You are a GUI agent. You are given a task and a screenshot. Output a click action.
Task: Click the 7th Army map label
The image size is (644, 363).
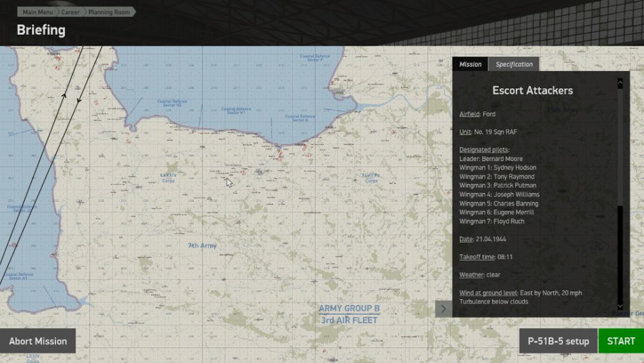202,246
